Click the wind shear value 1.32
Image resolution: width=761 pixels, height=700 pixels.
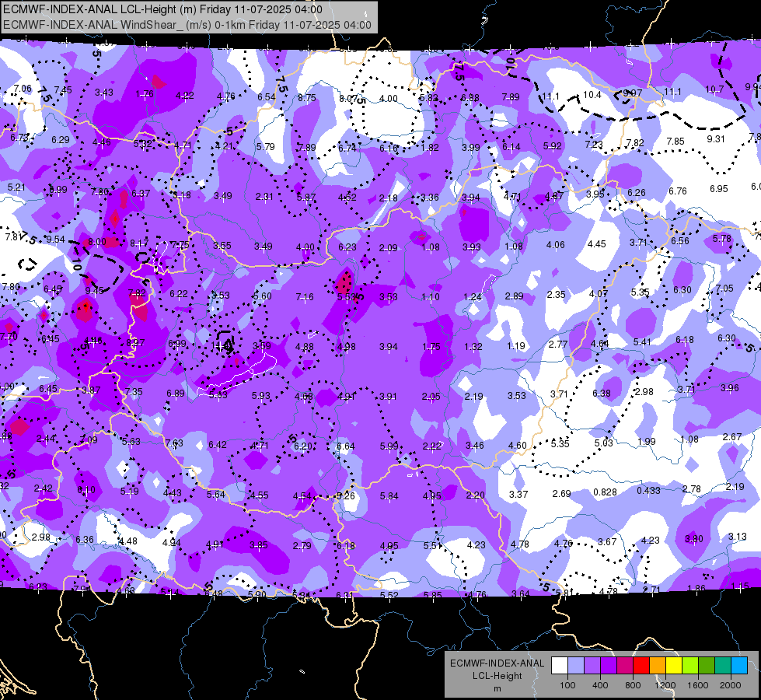[x=473, y=346]
